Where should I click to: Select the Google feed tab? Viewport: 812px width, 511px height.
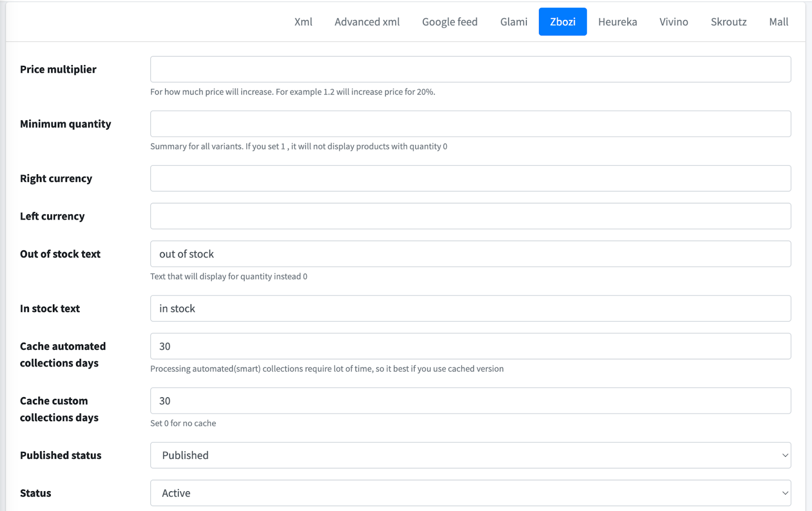450,22
